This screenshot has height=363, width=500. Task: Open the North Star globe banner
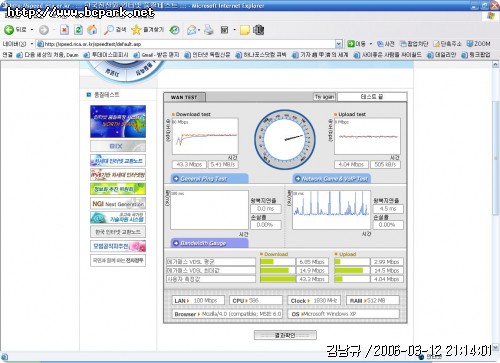click(118, 122)
